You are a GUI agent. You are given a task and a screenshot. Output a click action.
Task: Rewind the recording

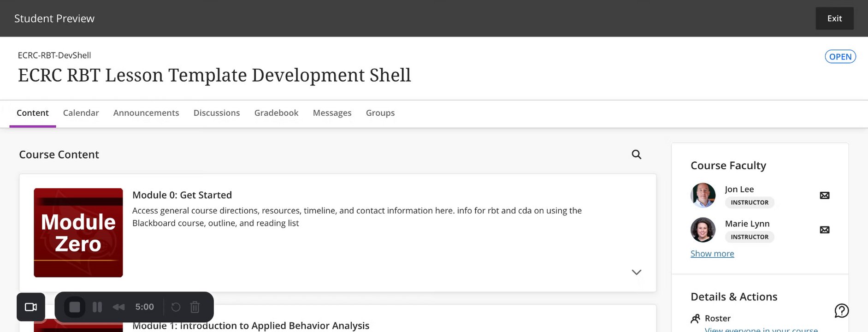[x=118, y=307]
